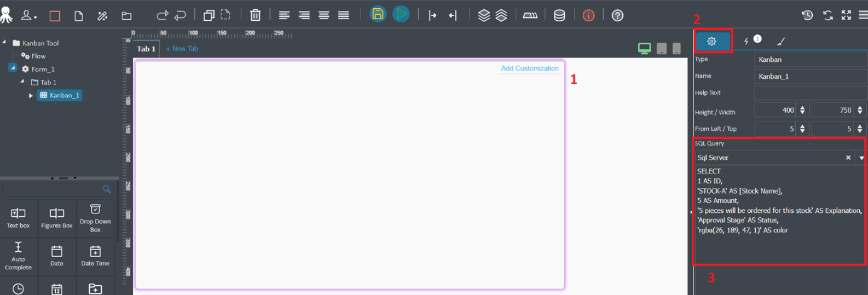Screen dimensions: 868x295
Task: Collapse the Kanban Tool tree root
Action: coord(4,42)
